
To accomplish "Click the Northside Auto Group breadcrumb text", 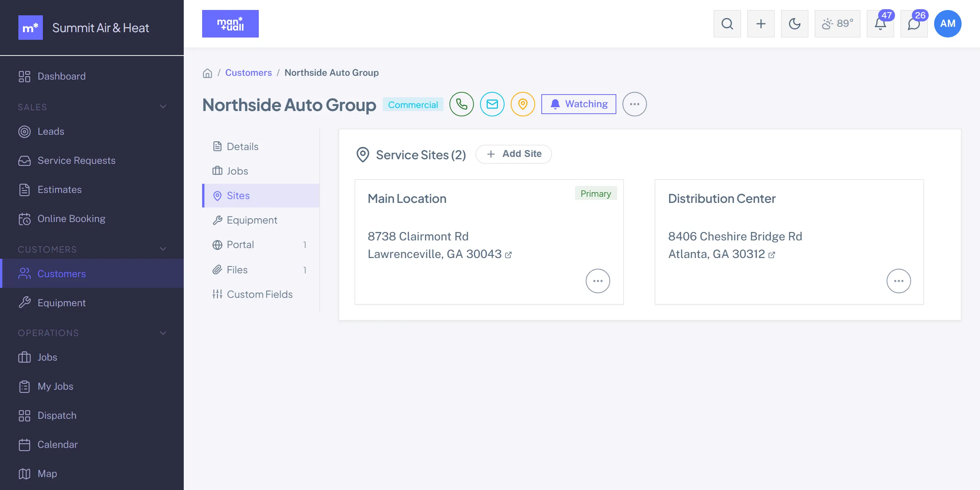I will tap(332, 73).
